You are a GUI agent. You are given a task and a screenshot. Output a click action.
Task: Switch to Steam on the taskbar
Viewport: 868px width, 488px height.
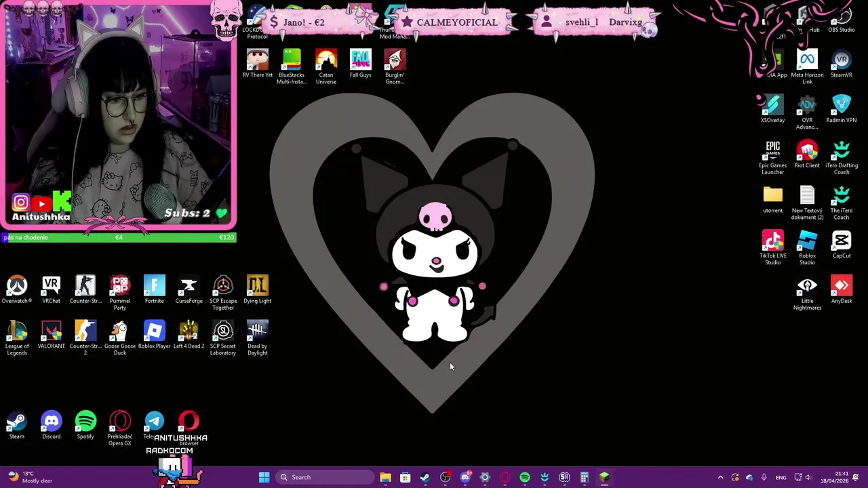coord(425,477)
